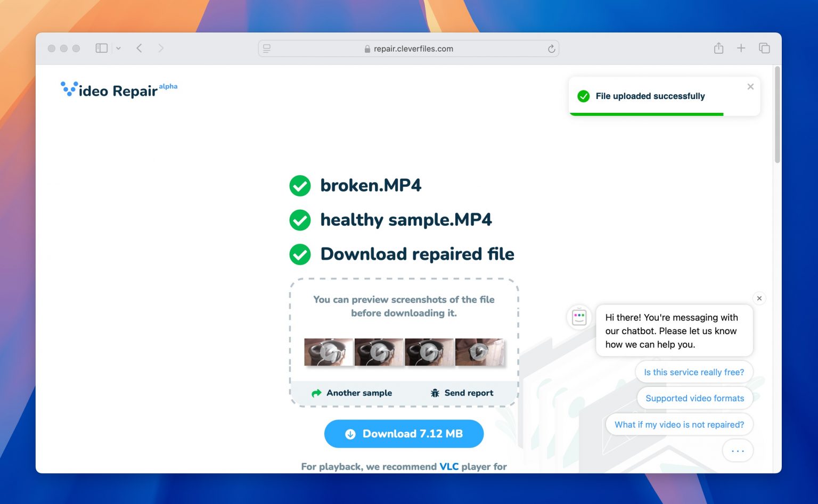Close the chatbot message popup
The width and height of the screenshot is (818, 504).
point(759,298)
